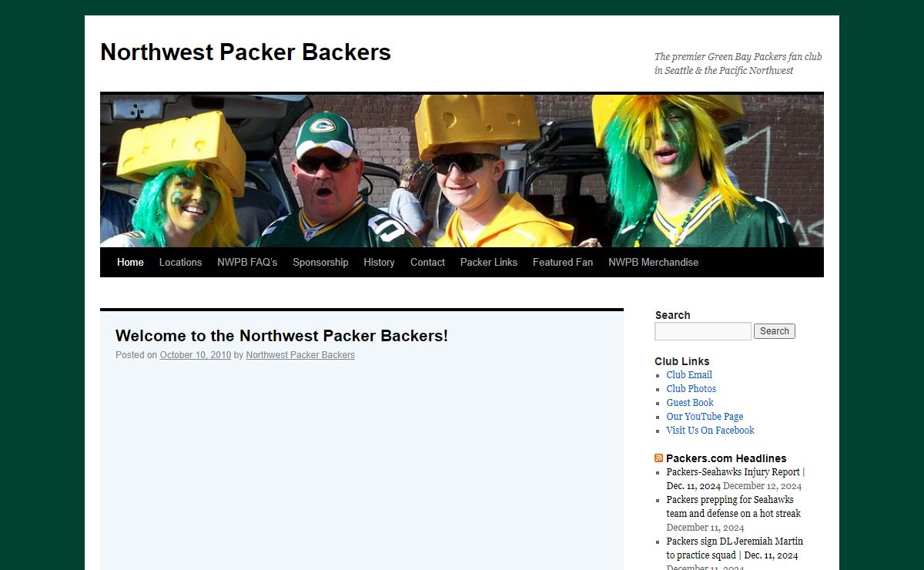Image resolution: width=924 pixels, height=570 pixels.
Task: Open the Packers-Seahawks Injury Report headline
Action: click(735, 479)
